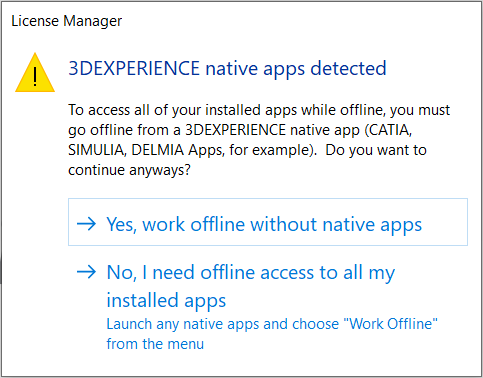
Task: Click the "License Manager" window title
Action: click(67, 21)
